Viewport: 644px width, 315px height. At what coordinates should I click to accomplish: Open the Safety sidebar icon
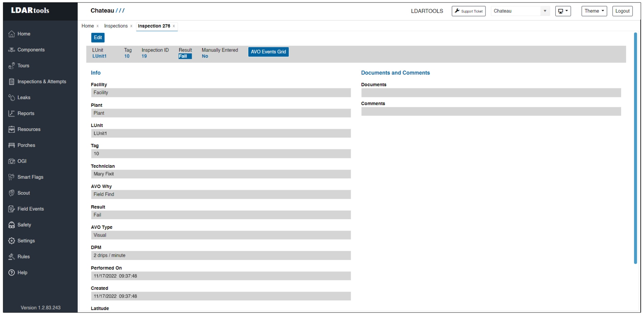[12, 225]
